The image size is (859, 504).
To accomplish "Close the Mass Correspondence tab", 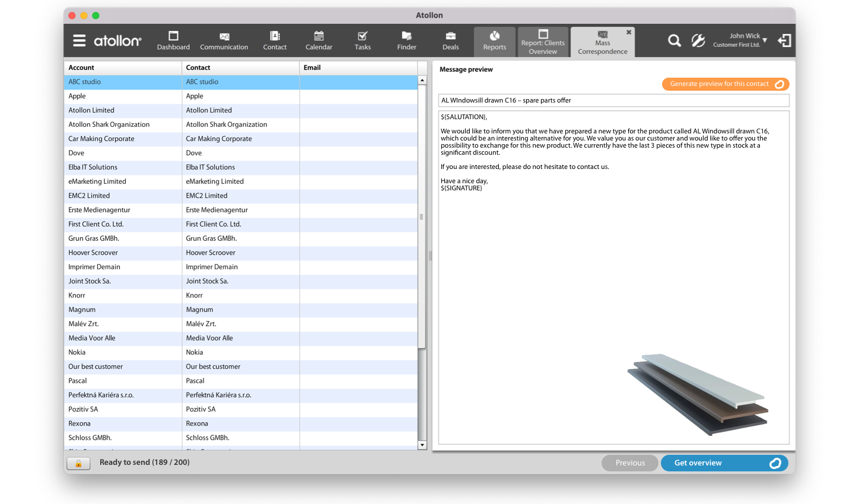I will point(629,33).
